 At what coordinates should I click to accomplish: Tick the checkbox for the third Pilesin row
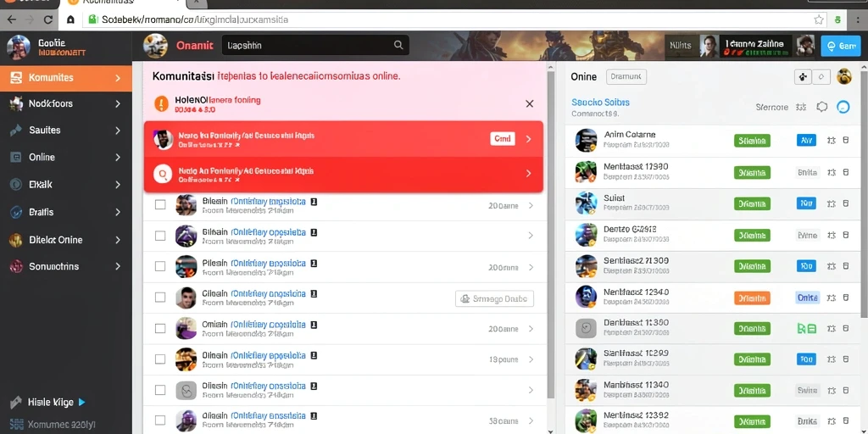(160, 266)
